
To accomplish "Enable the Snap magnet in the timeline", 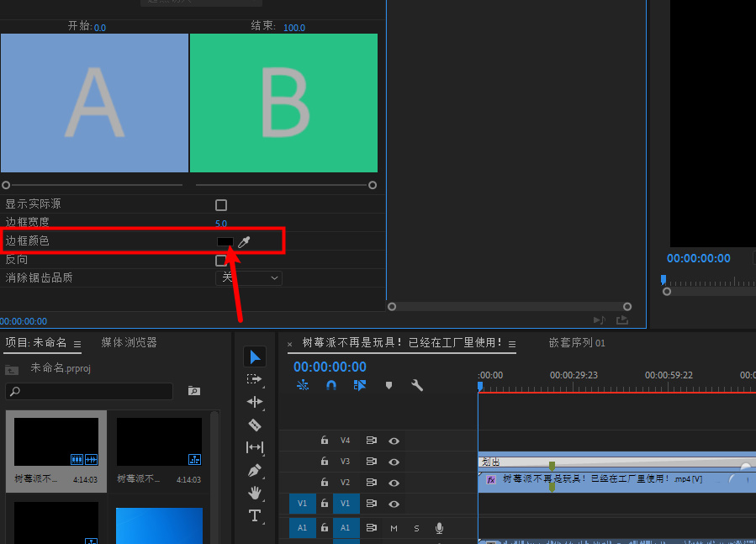I will [330, 384].
